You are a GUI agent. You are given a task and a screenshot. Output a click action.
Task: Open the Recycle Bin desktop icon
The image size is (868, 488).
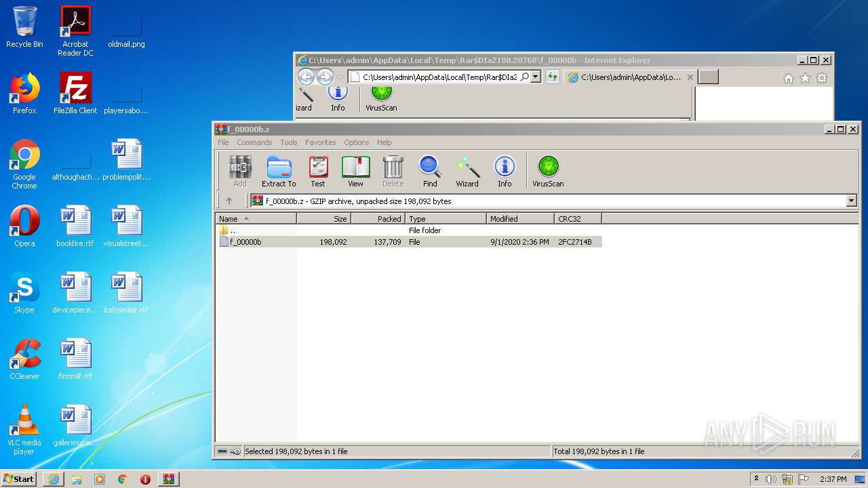(24, 27)
